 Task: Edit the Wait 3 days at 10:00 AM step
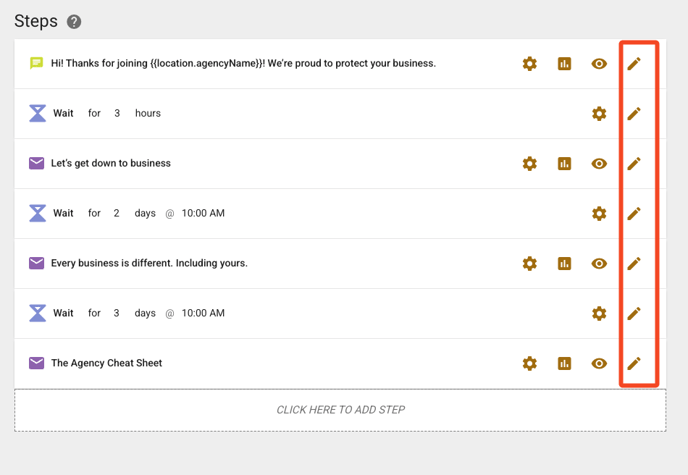(x=633, y=314)
